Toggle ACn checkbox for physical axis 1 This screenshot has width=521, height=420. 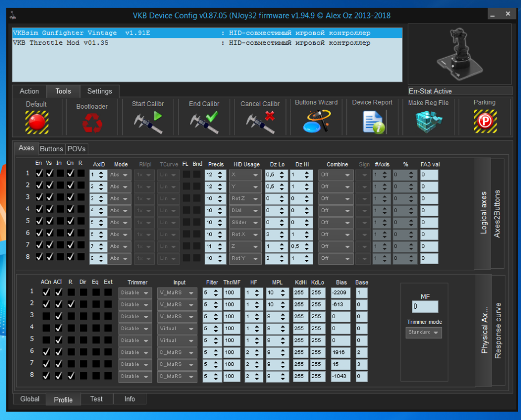pyautogui.click(x=46, y=292)
